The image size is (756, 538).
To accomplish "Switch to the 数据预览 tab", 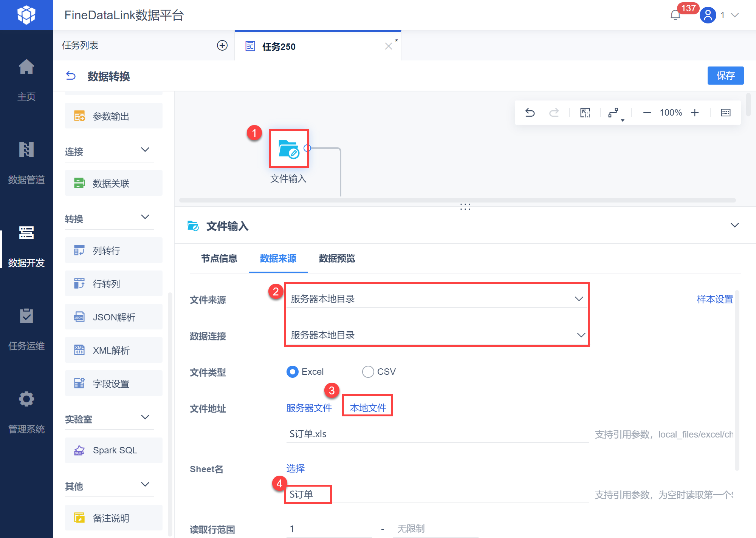I will pyautogui.click(x=337, y=258).
